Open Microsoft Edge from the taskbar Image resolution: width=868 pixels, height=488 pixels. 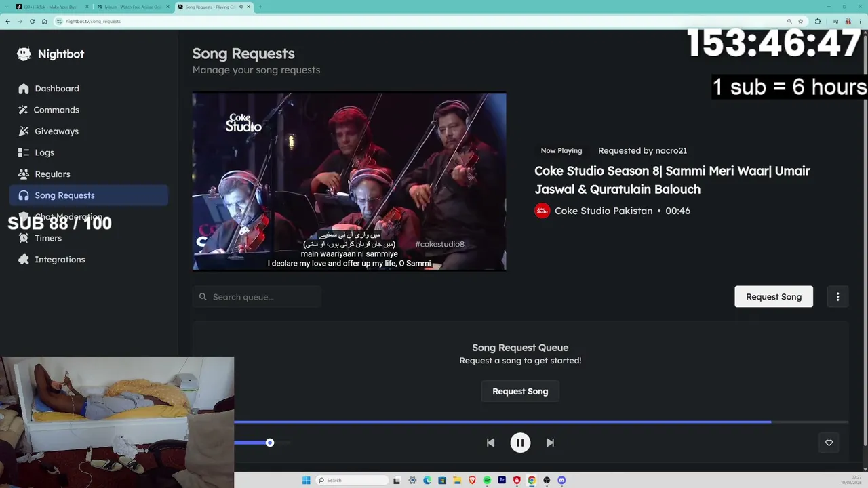click(427, 480)
